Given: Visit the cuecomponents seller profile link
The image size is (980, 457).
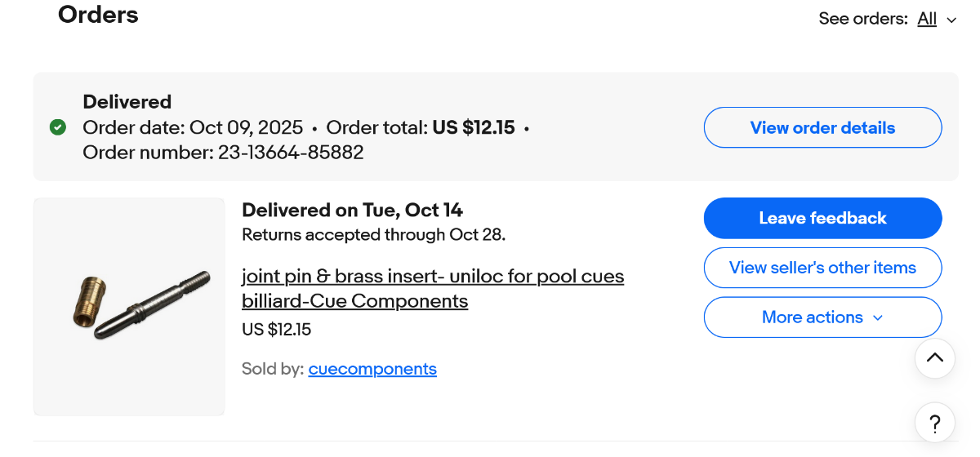Looking at the screenshot, I should coord(372,369).
